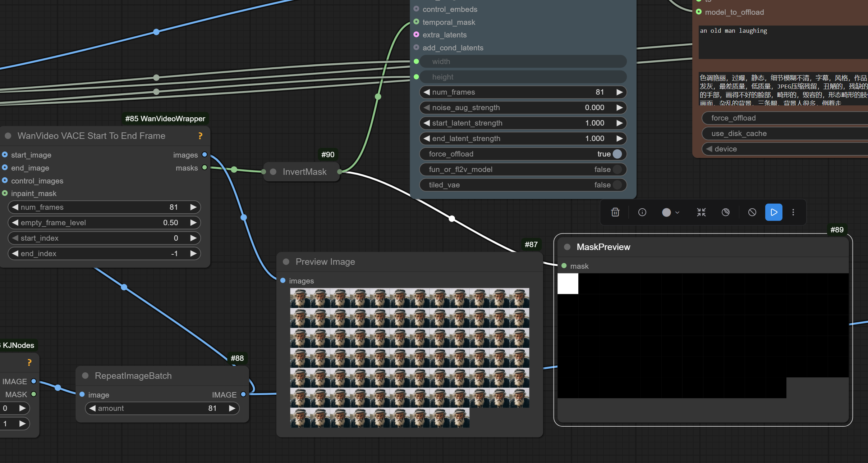Image resolution: width=868 pixels, height=463 pixels.
Task: Open help question mark on VACE node
Action: [x=200, y=136]
